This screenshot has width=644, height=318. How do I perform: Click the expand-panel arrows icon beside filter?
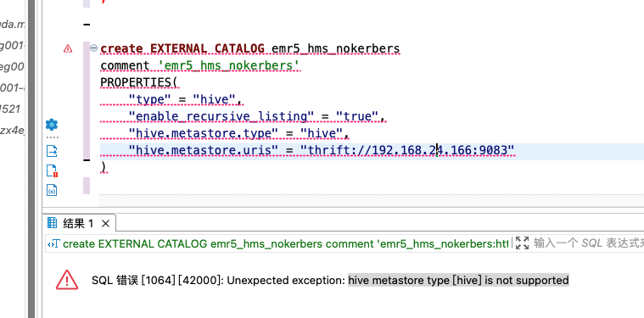click(x=522, y=243)
